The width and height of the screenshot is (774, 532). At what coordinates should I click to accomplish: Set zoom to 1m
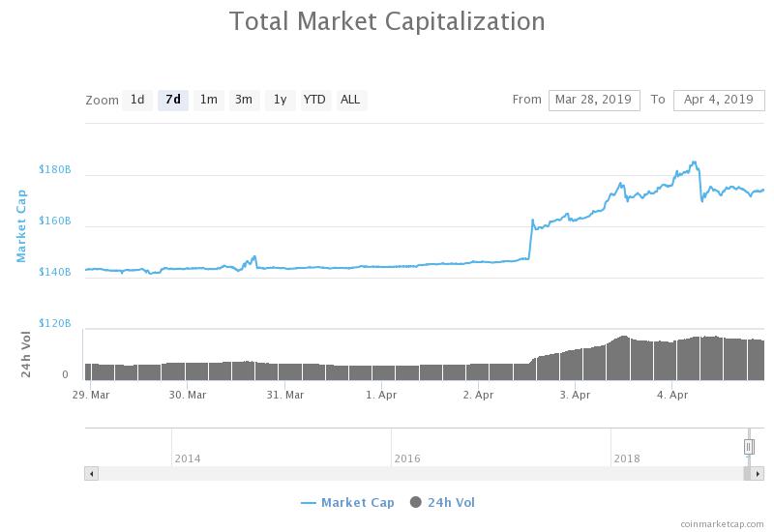click(208, 100)
